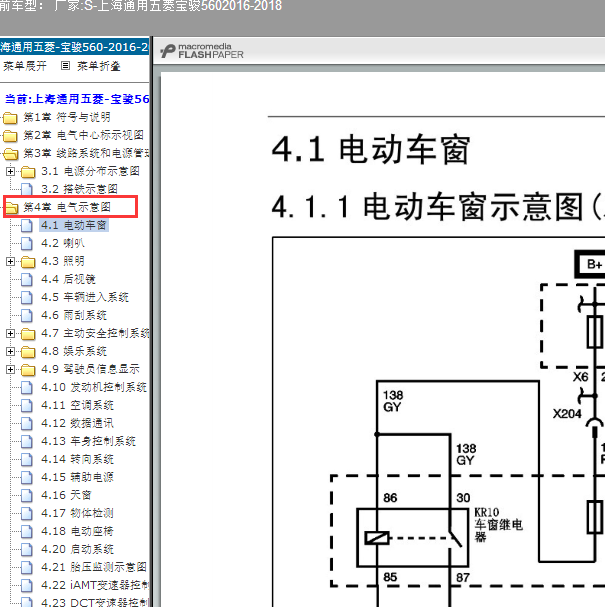Open the 4.14 转向系统 entry
This screenshot has width=605, height=607.
[x=77, y=459]
